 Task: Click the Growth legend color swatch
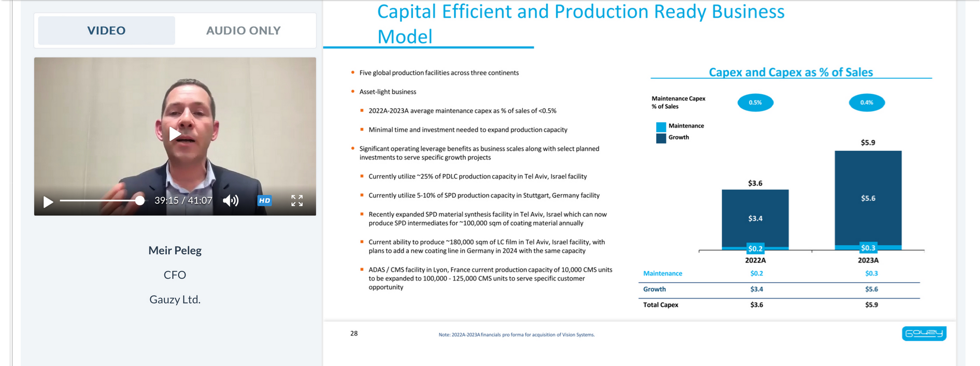coord(661,138)
